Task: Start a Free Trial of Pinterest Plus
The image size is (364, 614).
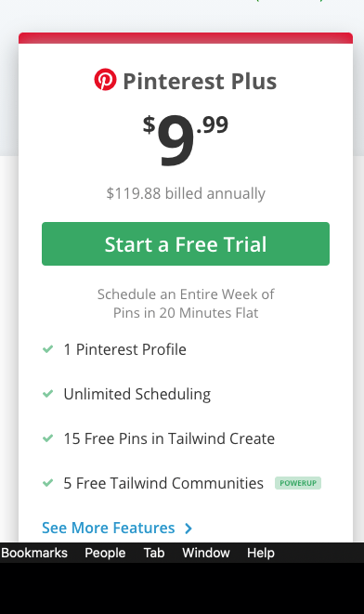Action: [x=186, y=243]
